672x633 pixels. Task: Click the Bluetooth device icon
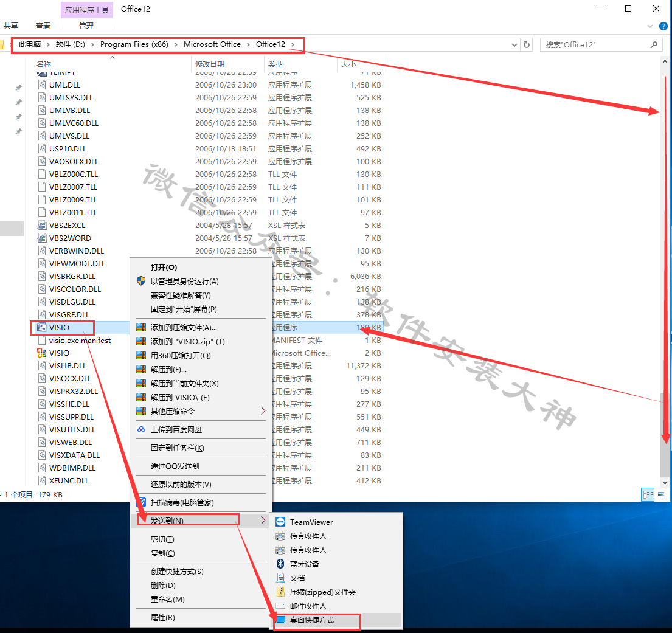click(x=280, y=564)
